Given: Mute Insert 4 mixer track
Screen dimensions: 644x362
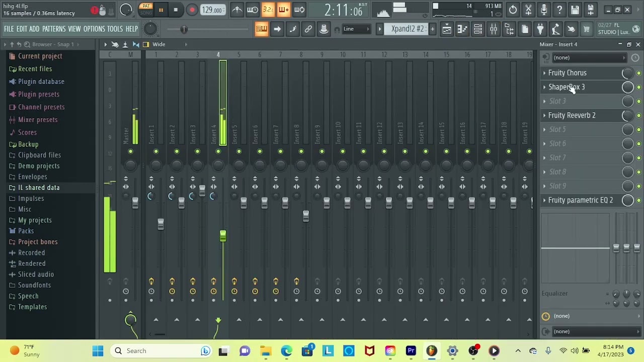Looking at the screenshot, I should coord(218,151).
